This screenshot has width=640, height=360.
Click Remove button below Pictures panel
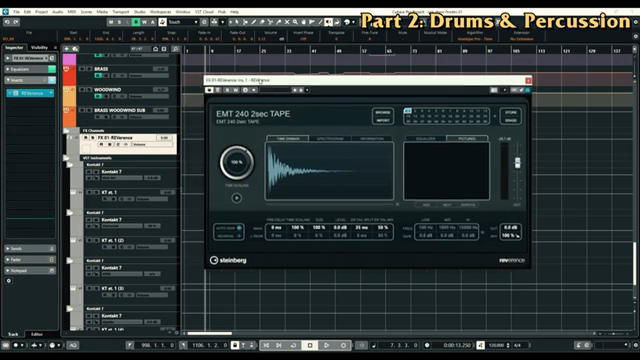point(468,205)
